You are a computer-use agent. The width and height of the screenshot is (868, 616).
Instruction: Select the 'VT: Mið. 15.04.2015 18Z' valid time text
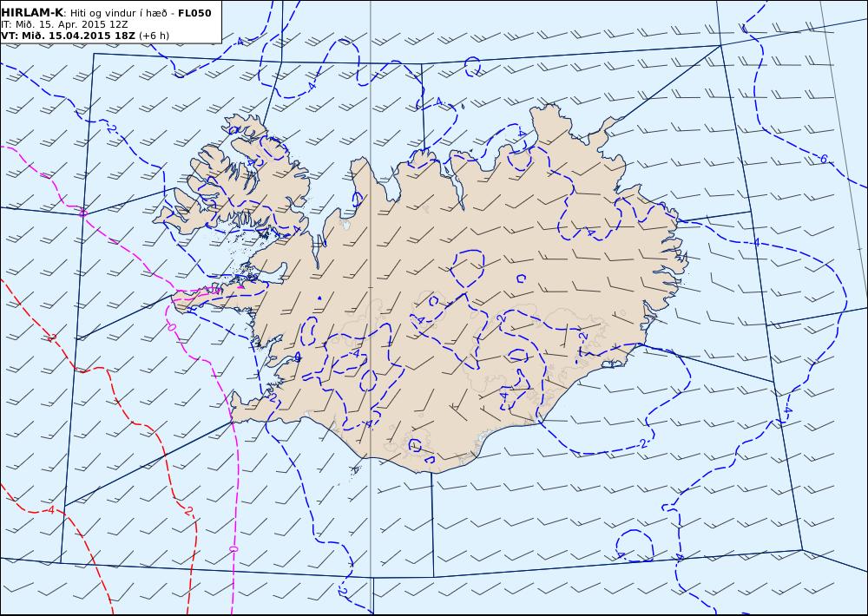[x=68, y=36]
